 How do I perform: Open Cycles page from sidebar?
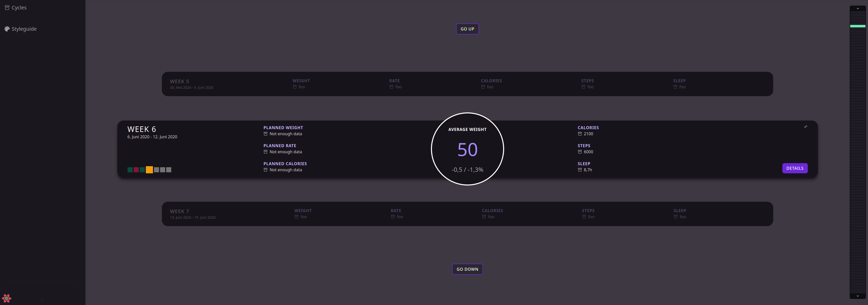click(x=19, y=7)
